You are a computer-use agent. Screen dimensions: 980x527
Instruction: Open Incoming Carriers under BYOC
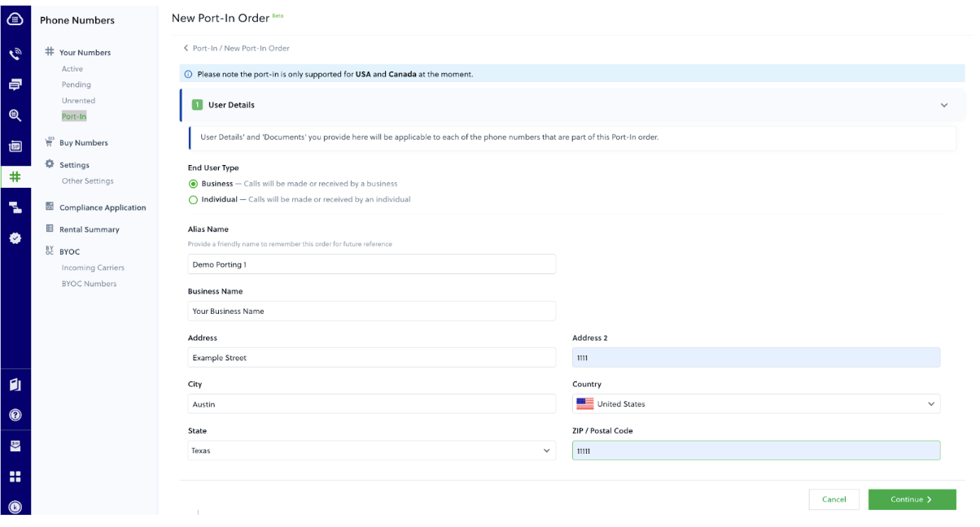pyautogui.click(x=93, y=268)
